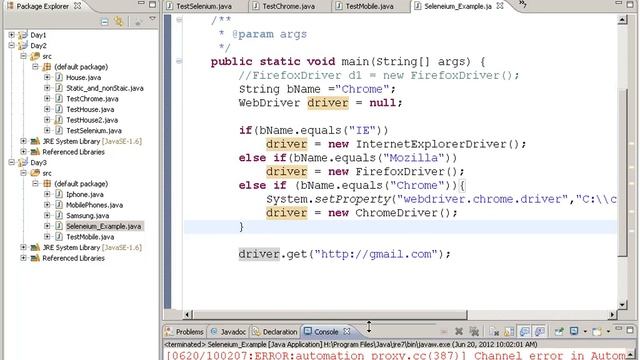
Task: Clear Console output
Action: pyautogui.click(x=494, y=331)
